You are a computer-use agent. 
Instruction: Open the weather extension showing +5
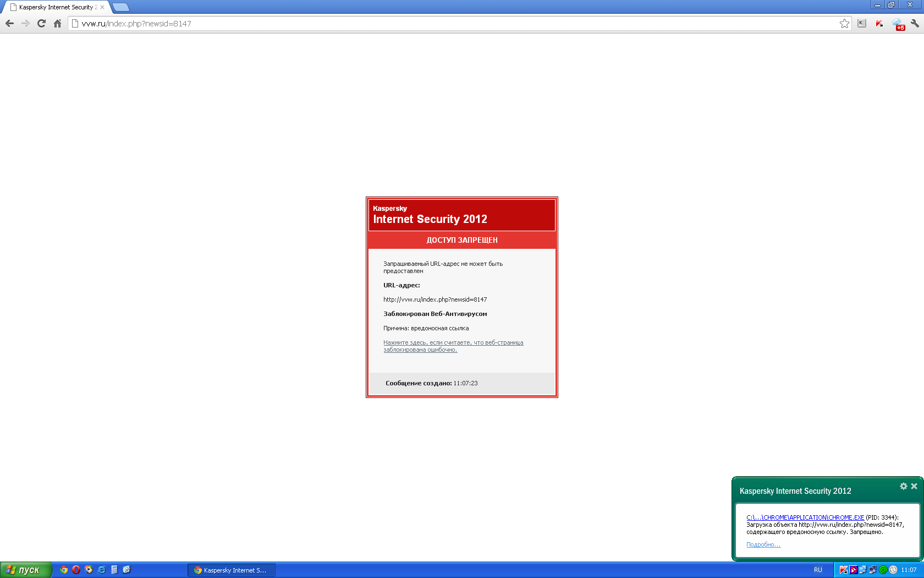pos(898,24)
